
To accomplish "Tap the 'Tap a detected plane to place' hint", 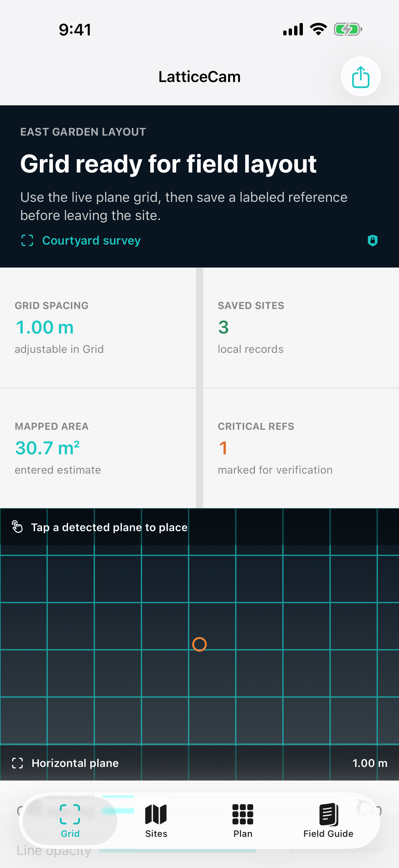I will tap(109, 527).
